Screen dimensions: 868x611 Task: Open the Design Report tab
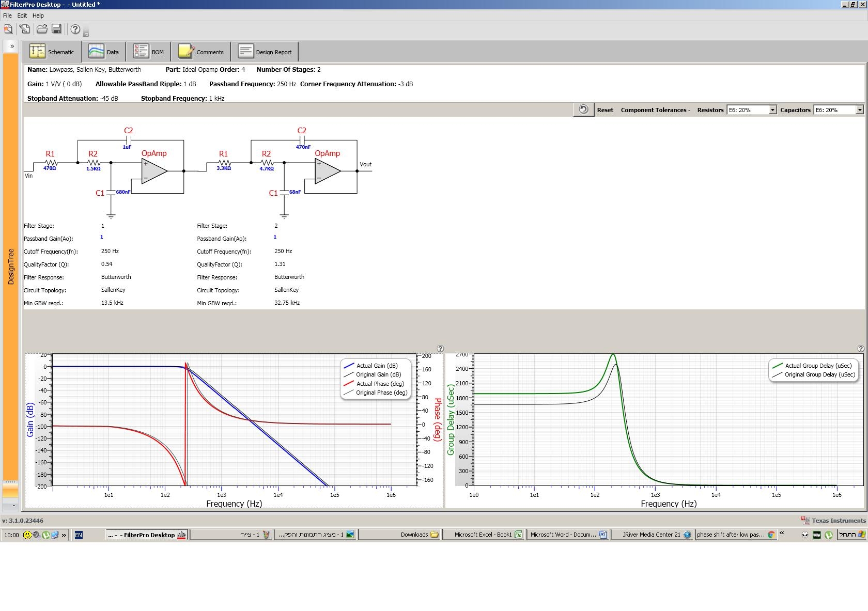pyautogui.click(x=265, y=52)
